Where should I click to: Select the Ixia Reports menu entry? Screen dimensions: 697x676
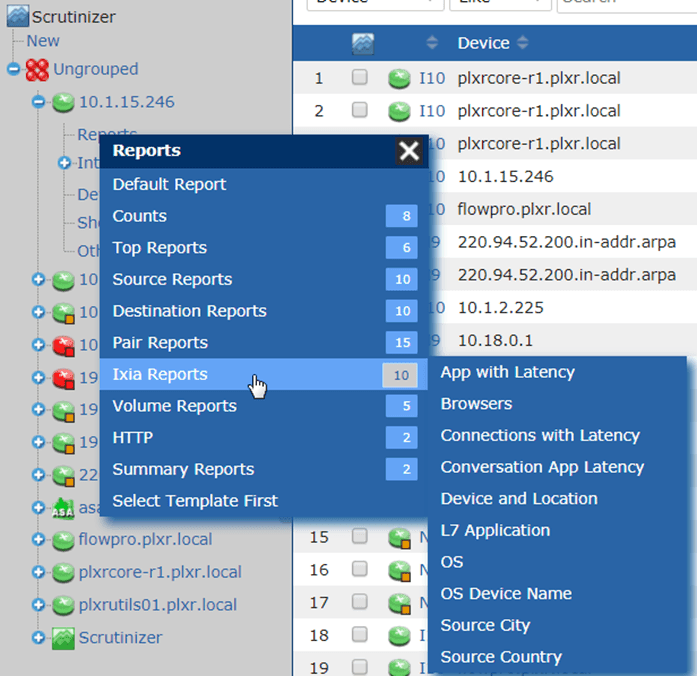264,374
